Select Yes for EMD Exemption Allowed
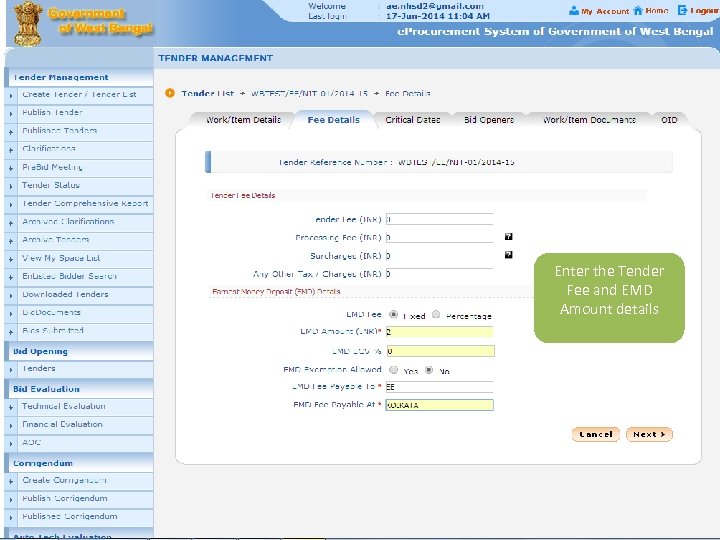 click(394, 370)
